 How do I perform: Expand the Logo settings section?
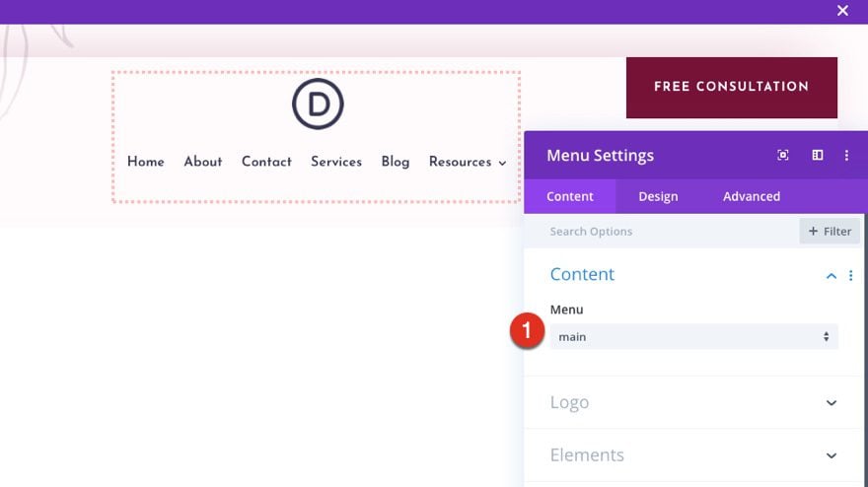pyautogui.click(x=832, y=402)
